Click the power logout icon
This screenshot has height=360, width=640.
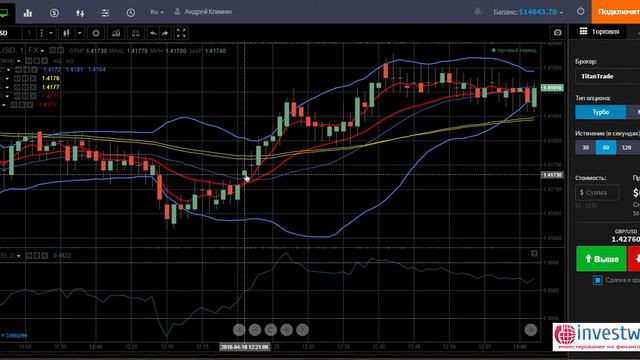pyautogui.click(x=580, y=11)
